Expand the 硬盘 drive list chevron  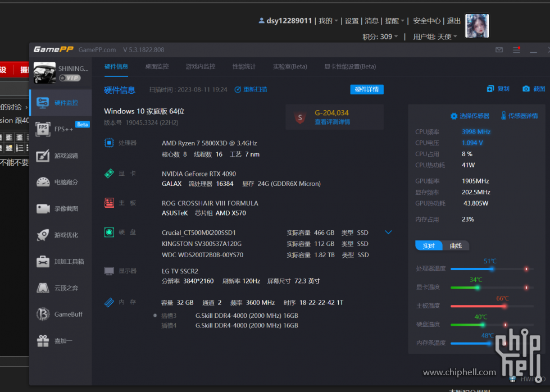388,232
